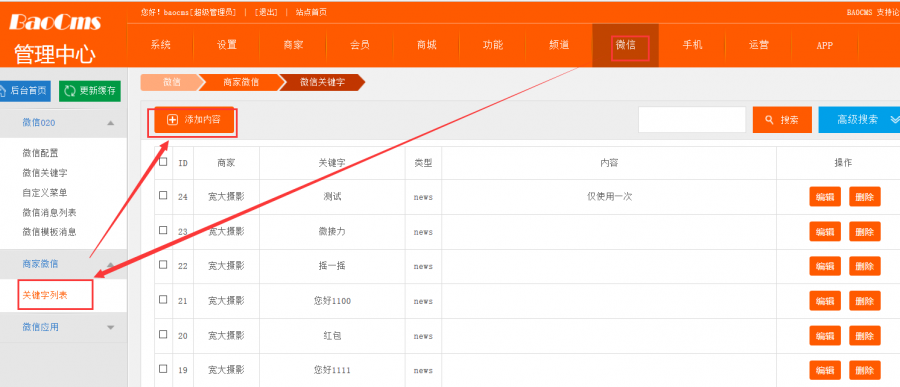Screen dimensions: 900x387
Task: Delete the 红包 keyword row
Action: click(864, 335)
